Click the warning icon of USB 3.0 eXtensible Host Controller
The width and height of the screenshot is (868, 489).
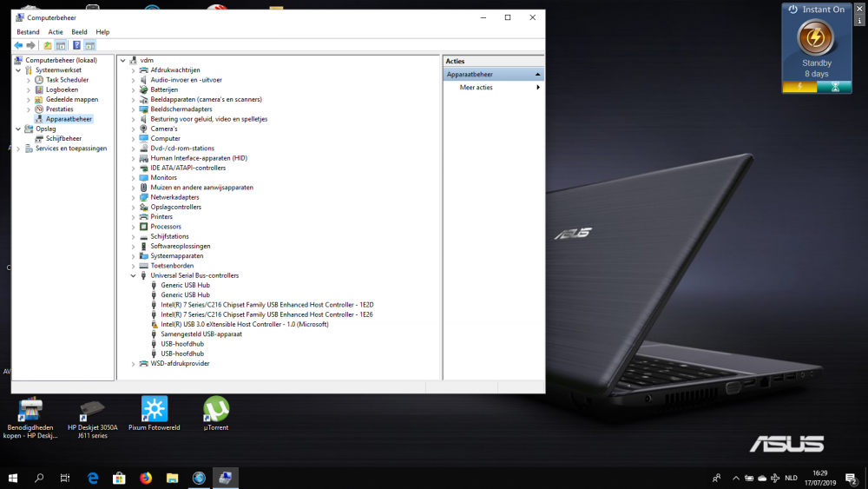(154, 325)
